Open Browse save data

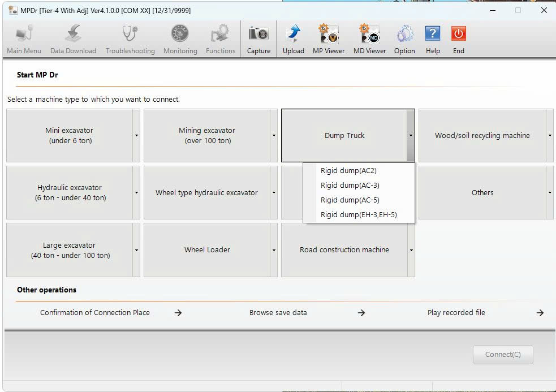(x=278, y=312)
